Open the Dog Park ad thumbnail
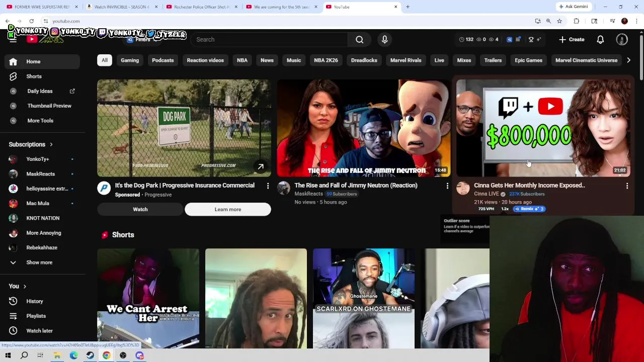 pyautogui.click(x=184, y=128)
